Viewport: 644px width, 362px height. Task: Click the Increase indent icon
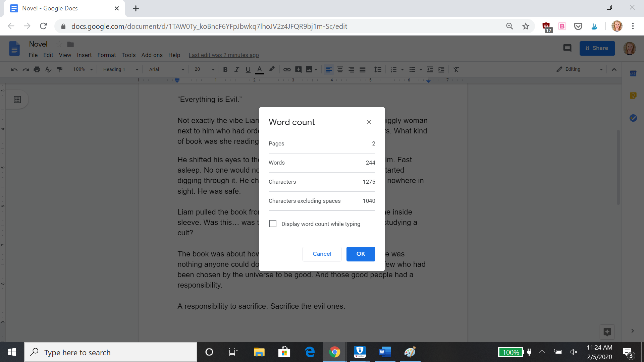click(441, 69)
